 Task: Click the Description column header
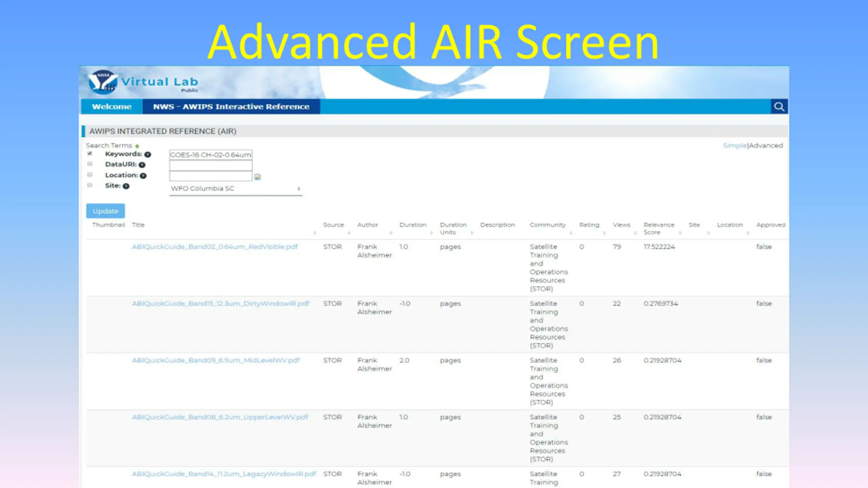click(497, 225)
